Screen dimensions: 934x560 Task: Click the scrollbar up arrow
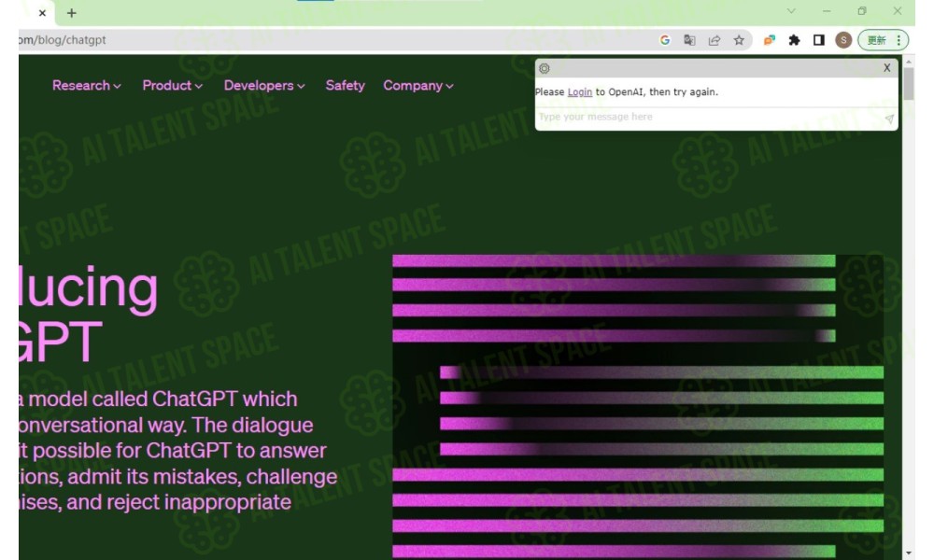tap(909, 62)
